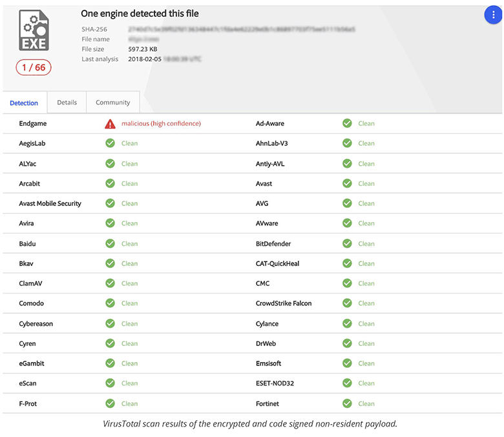Click the 1 / 66 detection ratio badge
The width and height of the screenshot is (504, 437).
[33, 67]
